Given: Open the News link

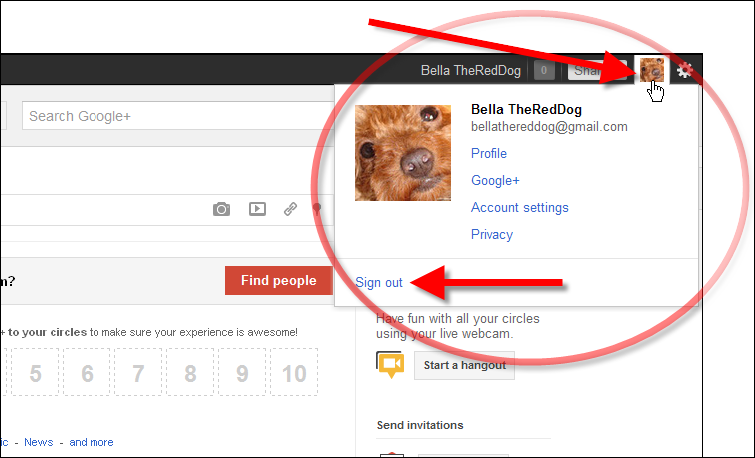Looking at the screenshot, I should tap(39, 442).
